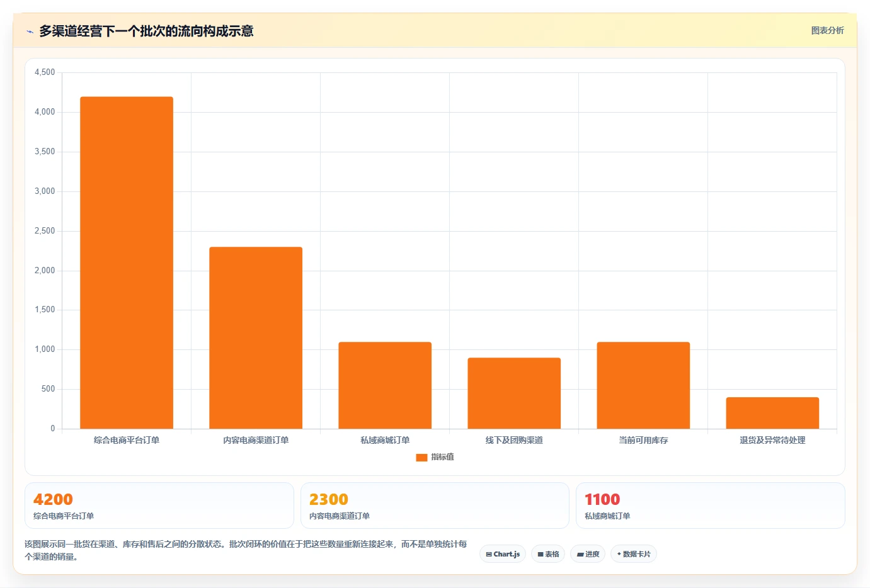Viewport: 870px width, 588px height.
Task: Click the 当前可用库存 bar
Action: pos(643,385)
